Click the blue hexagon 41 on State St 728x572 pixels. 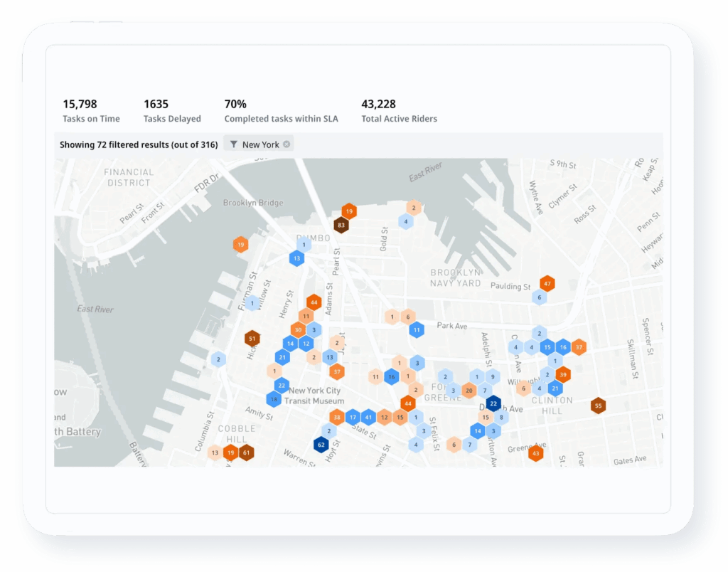click(368, 417)
